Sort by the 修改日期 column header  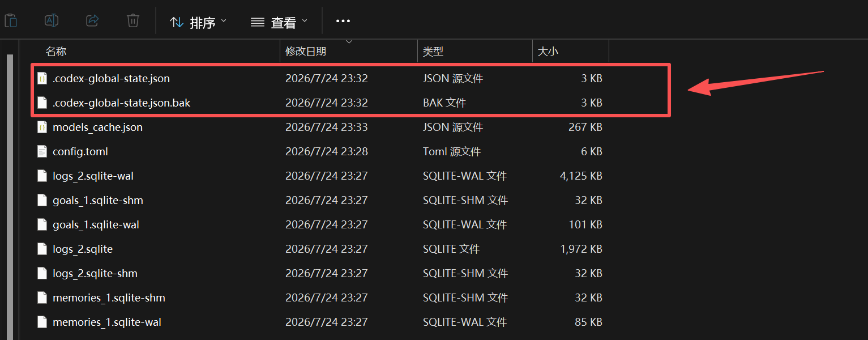pos(306,52)
